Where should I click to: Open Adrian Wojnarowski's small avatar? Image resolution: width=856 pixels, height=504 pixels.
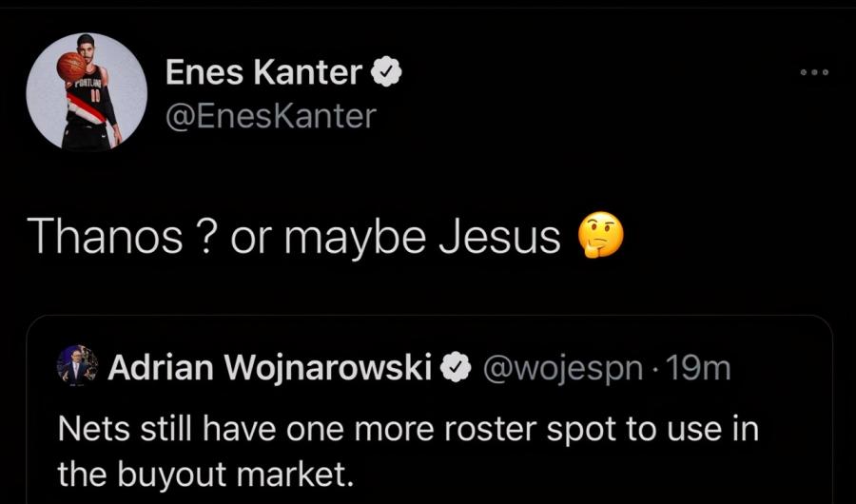coord(77,366)
